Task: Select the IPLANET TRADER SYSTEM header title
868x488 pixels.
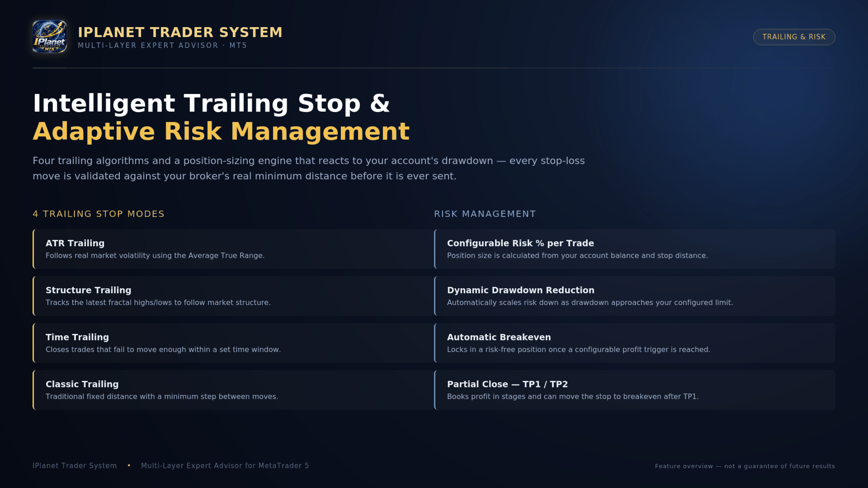Action: pyautogui.click(x=180, y=32)
